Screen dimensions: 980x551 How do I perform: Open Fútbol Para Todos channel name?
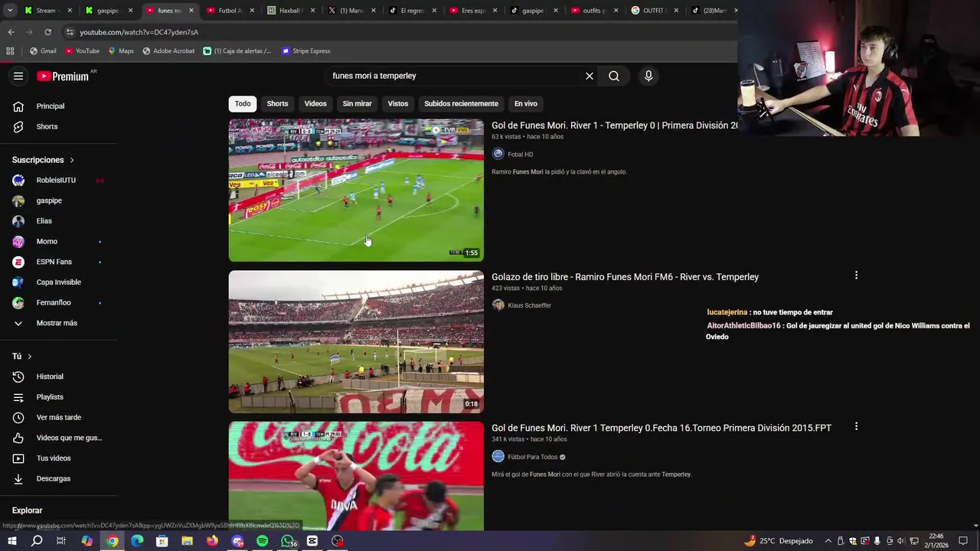tap(533, 457)
